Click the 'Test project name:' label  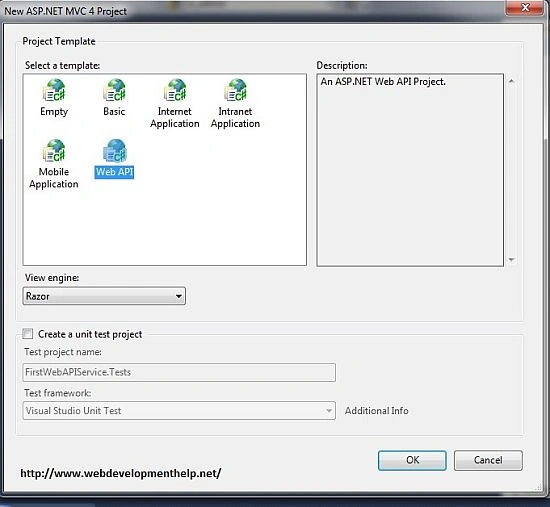click(x=63, y=352)
